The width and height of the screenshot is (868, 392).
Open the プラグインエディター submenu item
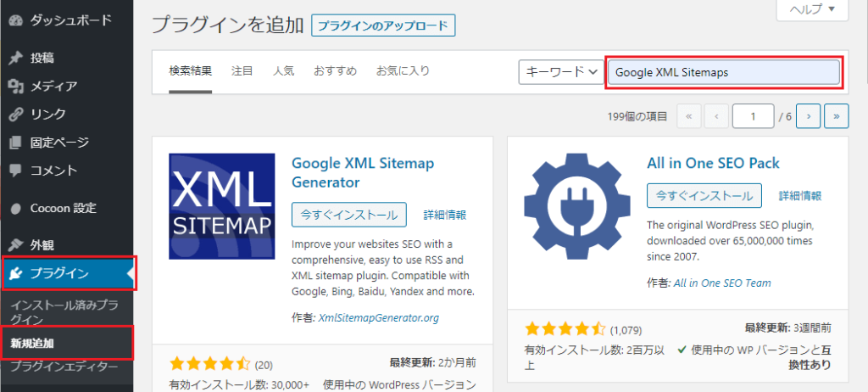pos(64,367)
